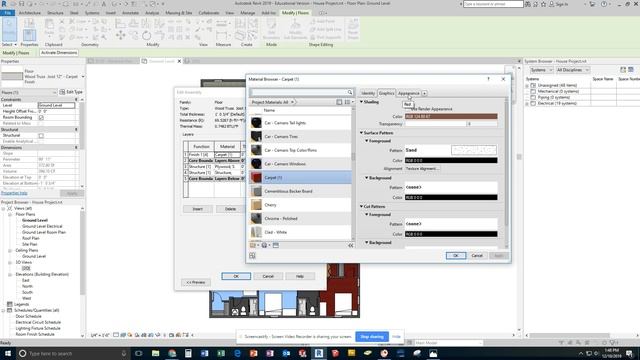Open the Properties icon in ribbon
This screenshot has width=640, height=360.
29,35
